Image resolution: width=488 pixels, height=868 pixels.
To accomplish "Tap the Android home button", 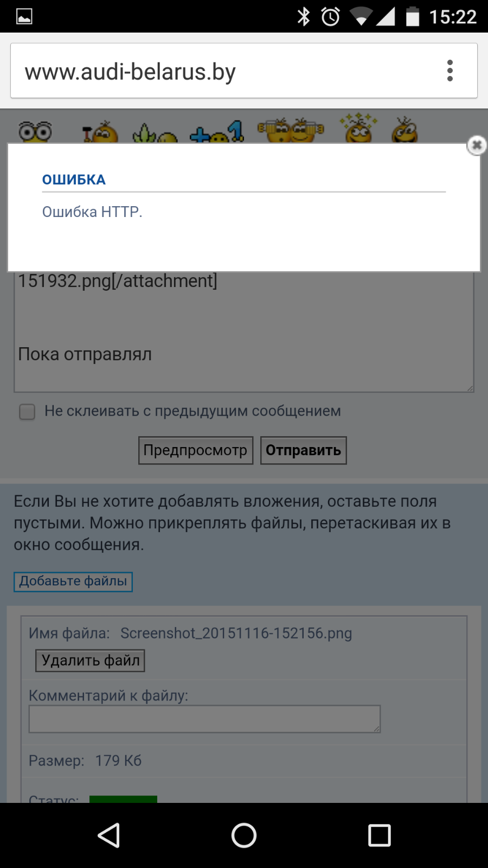I will coord(244,835).
